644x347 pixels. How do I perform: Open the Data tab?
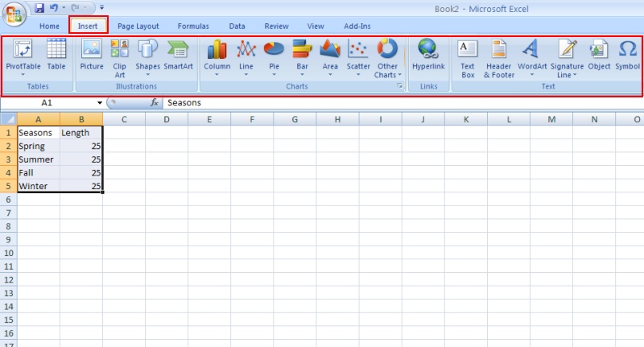coord(237,26)
